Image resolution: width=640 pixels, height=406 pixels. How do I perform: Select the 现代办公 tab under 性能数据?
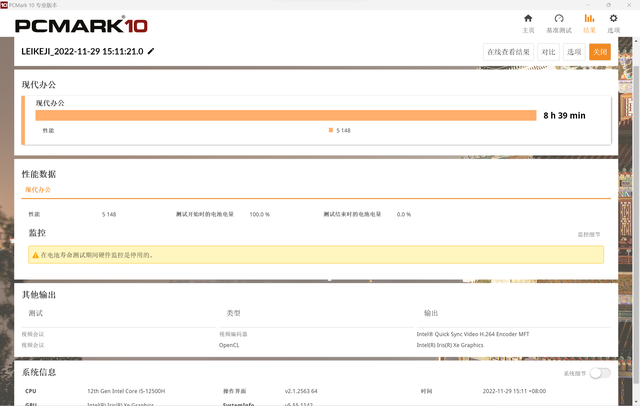[x=38, y=190]
